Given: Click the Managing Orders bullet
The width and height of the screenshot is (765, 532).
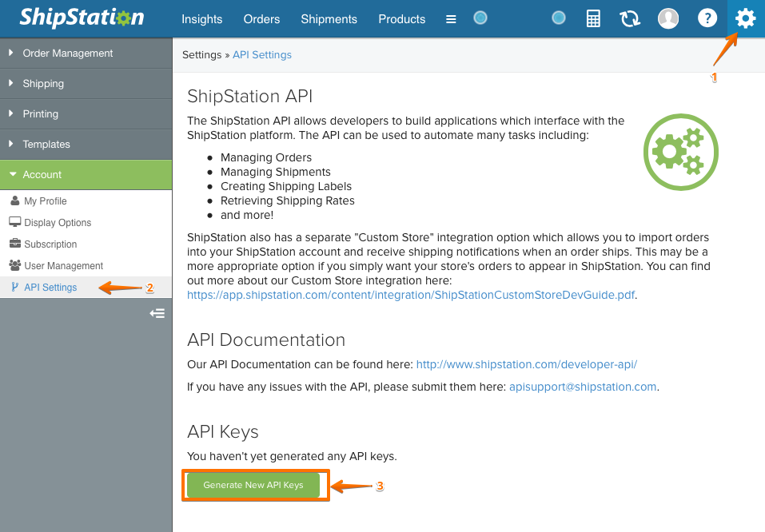Looking at the screenshot, I should tap(266, 157).
